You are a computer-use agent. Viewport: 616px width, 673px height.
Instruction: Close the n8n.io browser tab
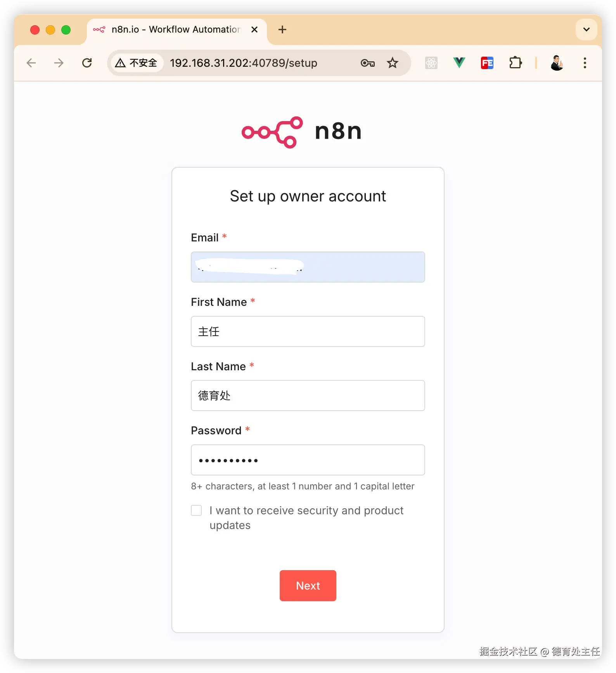coord(254,29)
